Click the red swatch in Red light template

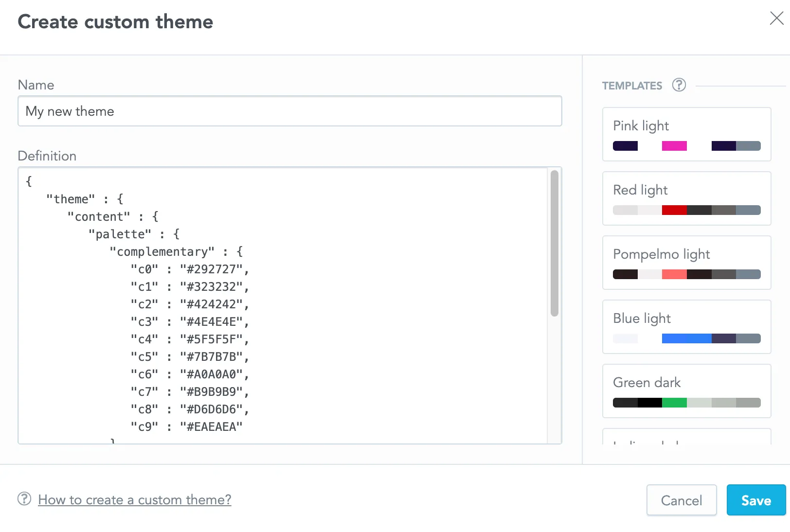click(674, 210)
